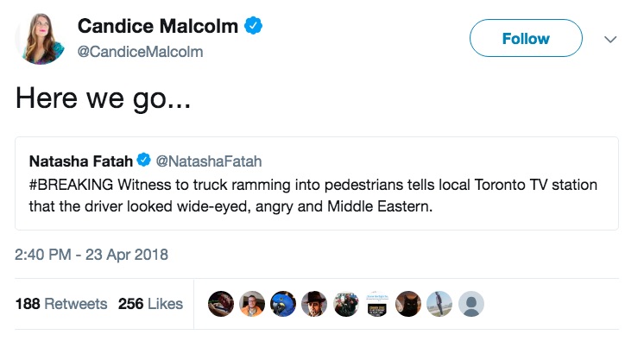The height and width of the screenshot is (341, 644).
Task: Click the Natasha Fatah name in quote
Action: point(81,161)
